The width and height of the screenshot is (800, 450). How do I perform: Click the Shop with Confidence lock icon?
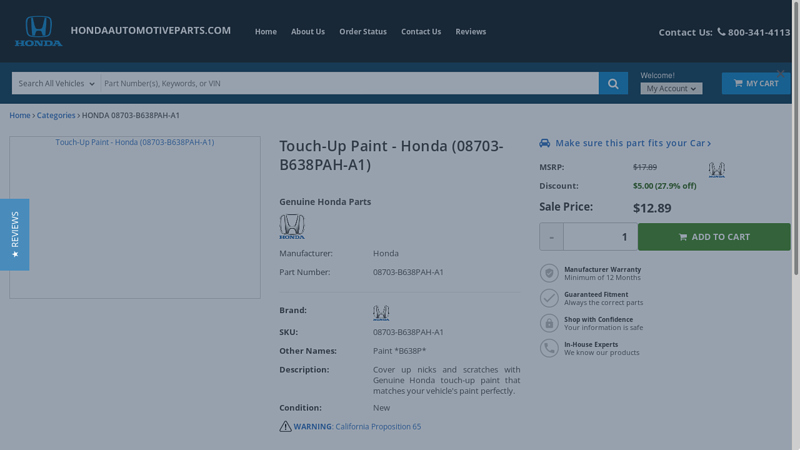tap(549, 323)
